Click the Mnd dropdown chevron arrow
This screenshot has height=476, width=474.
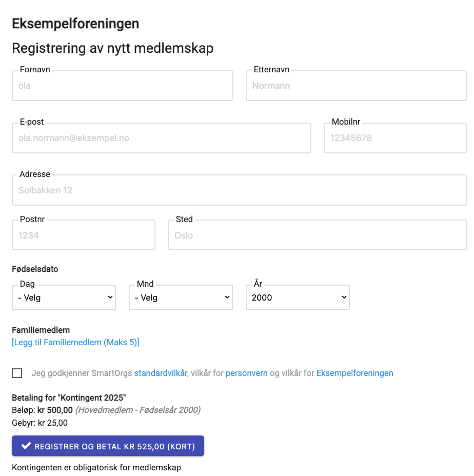(x=227, y=297)
